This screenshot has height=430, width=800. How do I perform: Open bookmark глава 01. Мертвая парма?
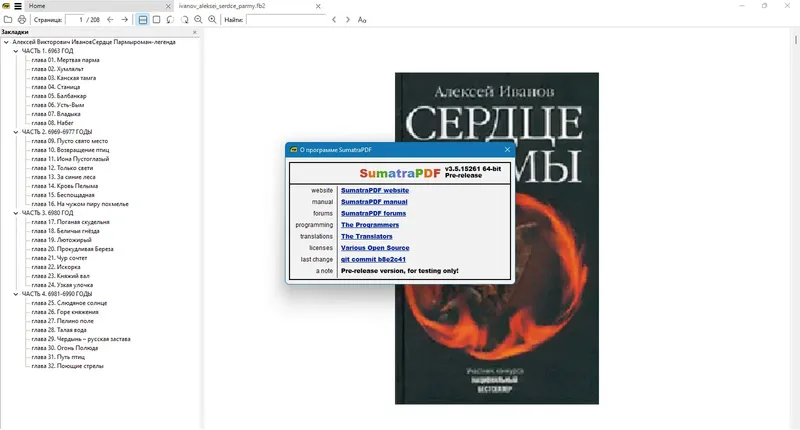(65, 60)
